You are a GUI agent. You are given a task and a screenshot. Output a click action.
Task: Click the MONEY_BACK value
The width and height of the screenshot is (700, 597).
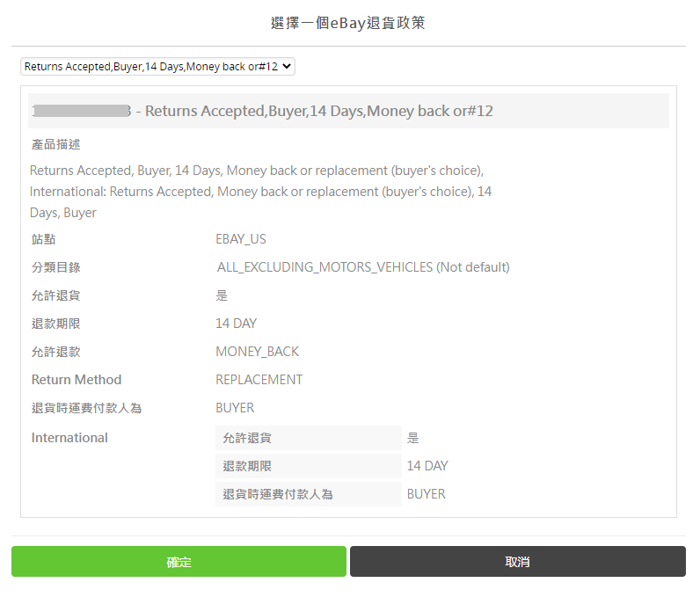click(x=257, y=352)
